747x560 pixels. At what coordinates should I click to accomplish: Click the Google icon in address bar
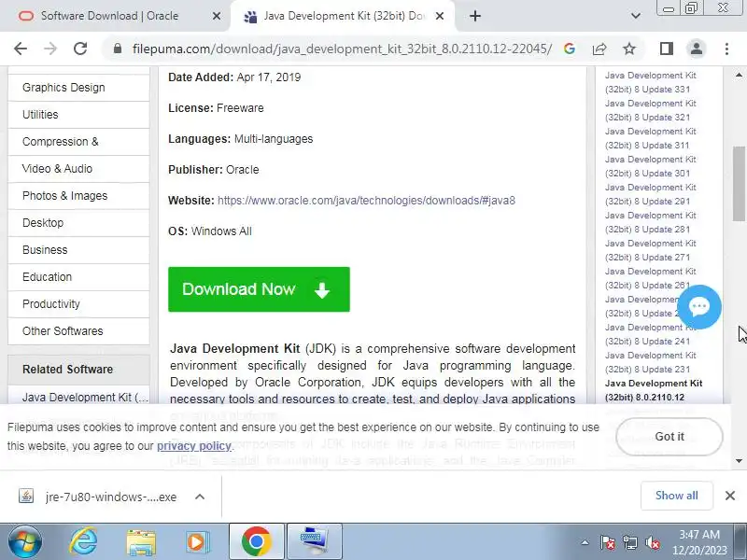coord(569,49)
